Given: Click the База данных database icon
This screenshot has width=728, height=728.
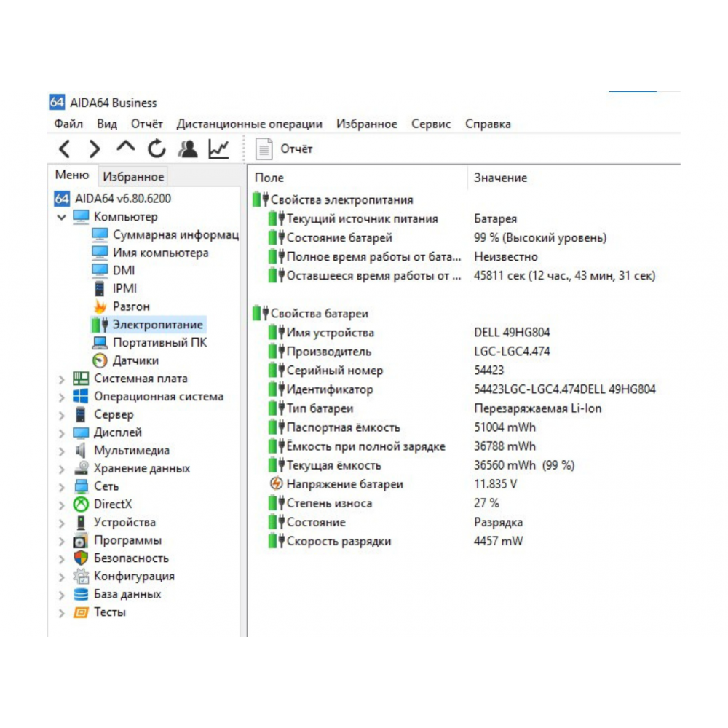Looking at the screenshot, I should coord(81,594).
